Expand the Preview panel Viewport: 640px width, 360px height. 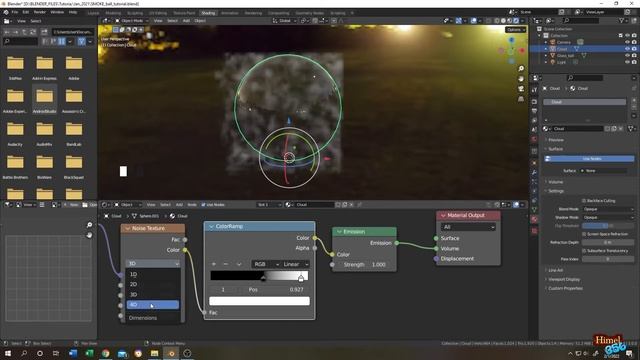tap(556, 140)
